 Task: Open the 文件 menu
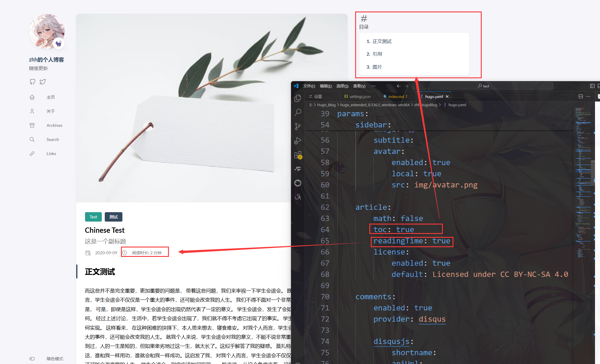[309, 86]
